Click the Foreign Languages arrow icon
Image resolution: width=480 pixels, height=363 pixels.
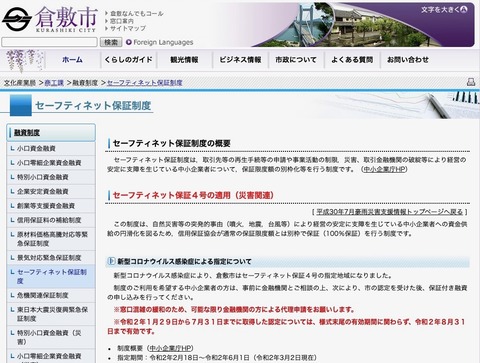click(x=129, y=42)
